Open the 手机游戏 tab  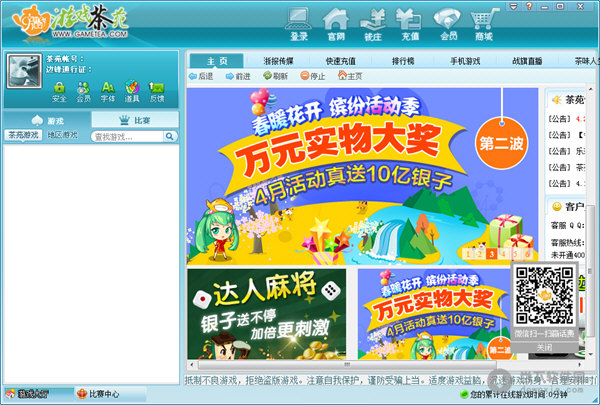(x=465, y=61)
